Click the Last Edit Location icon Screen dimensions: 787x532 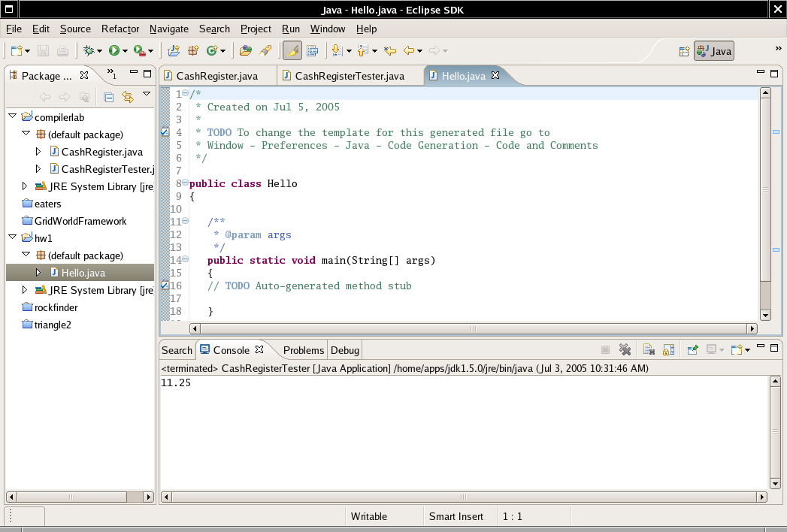389,50
